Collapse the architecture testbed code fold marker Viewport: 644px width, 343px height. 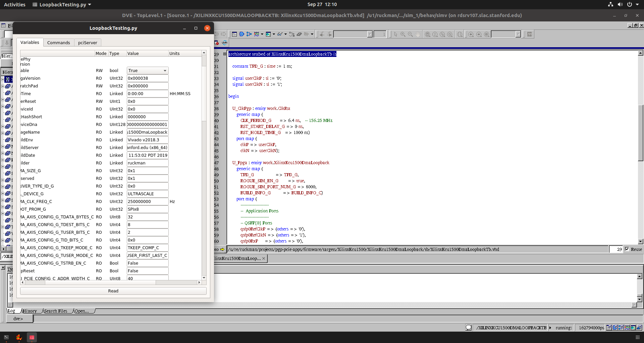point(225,54)
